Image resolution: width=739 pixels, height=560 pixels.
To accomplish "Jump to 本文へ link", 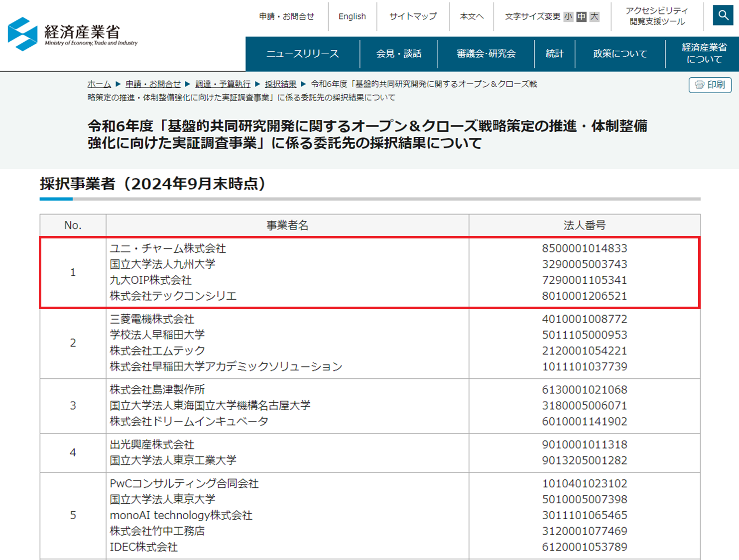I will click(472, 16).
